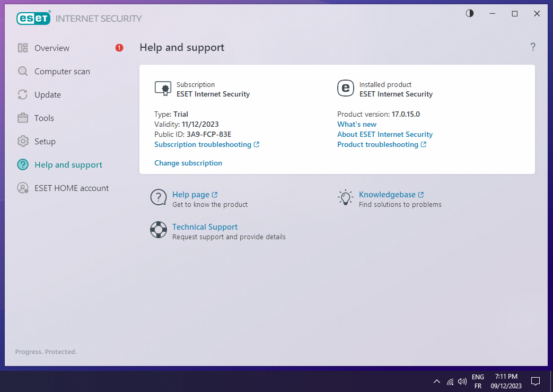Viewport: 553px width, 392px height.
Task: Open the Overview section
Action: coord(52,48)
